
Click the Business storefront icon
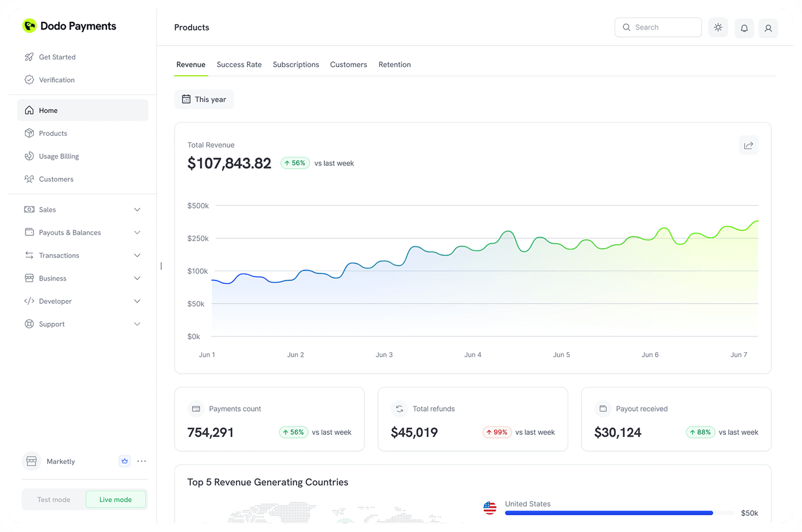(x=29, y=278)
